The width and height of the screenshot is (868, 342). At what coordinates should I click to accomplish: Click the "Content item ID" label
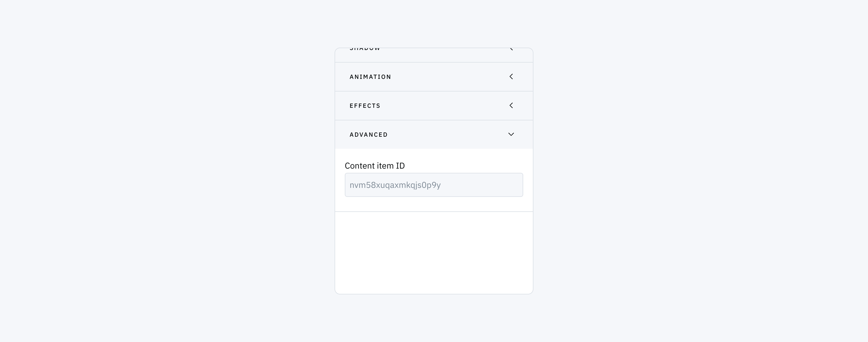pyautogui.click(x=375, y=166)
